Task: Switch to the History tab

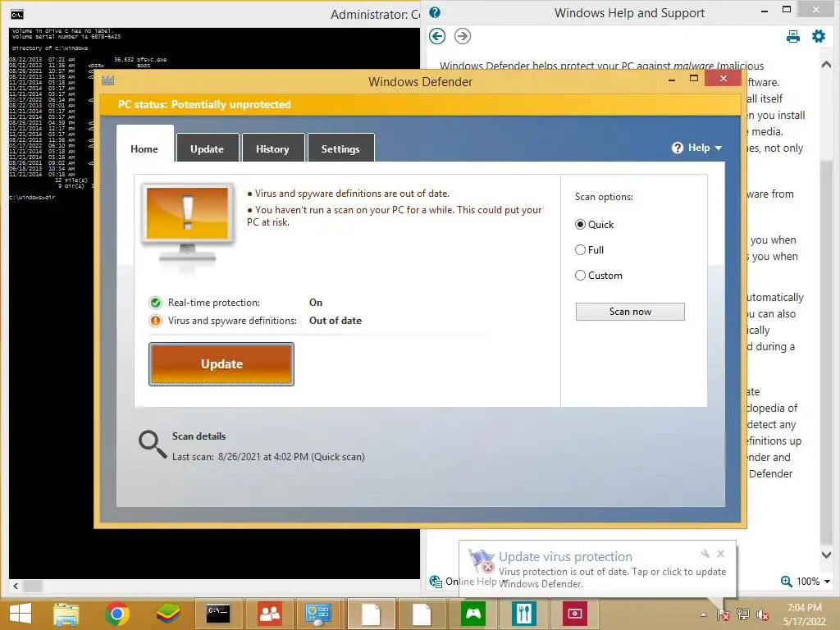Action: [x=272, y=149]
